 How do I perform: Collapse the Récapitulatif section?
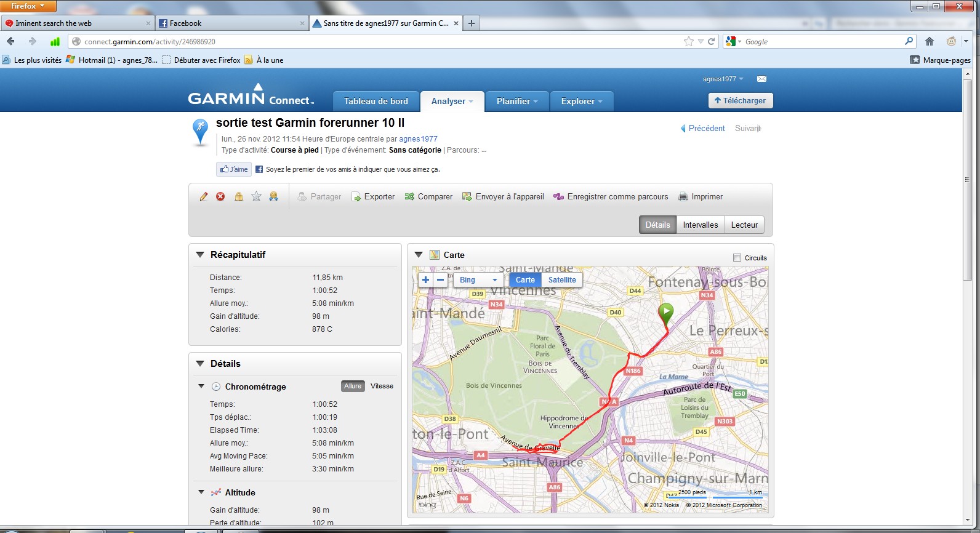click(200, 254)
